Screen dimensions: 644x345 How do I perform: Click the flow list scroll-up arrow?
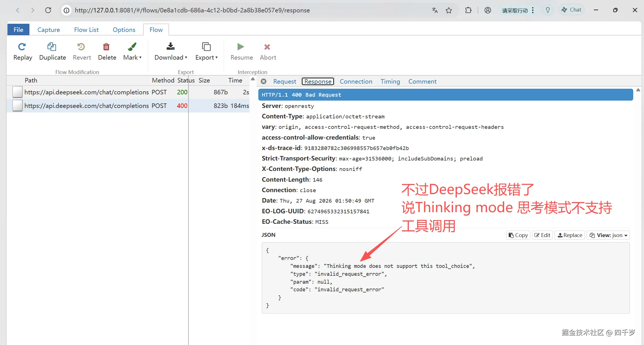tap(253, 79)
